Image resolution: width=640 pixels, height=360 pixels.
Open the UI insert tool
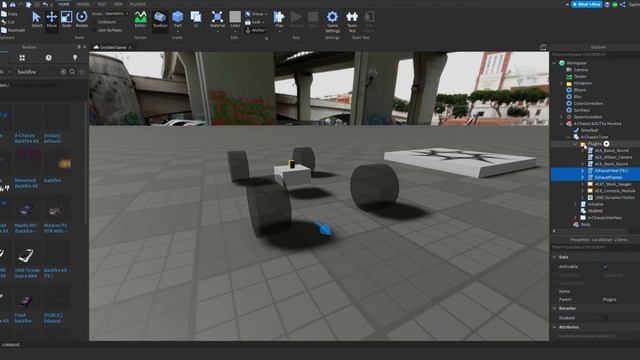(x=196, y=19)
